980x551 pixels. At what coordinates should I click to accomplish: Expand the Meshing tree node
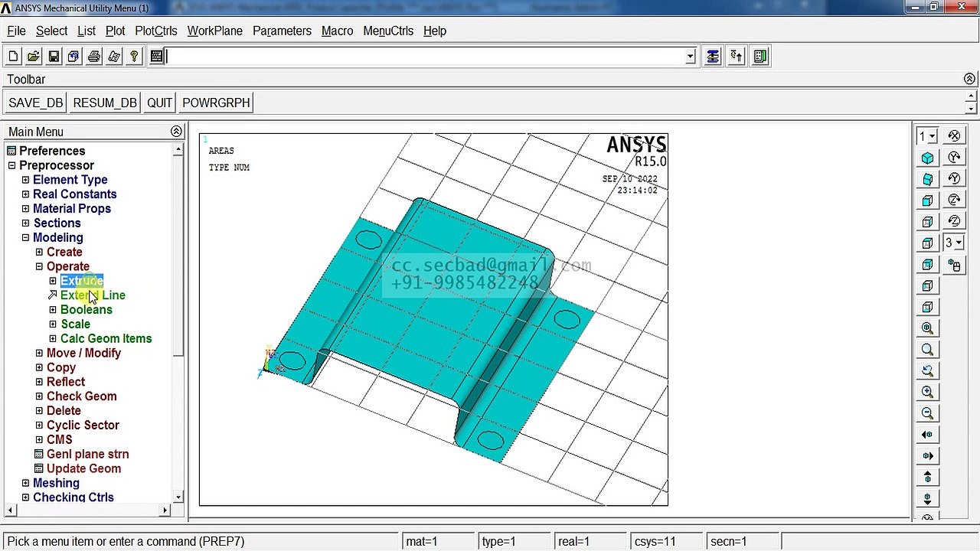coord(25,484)
